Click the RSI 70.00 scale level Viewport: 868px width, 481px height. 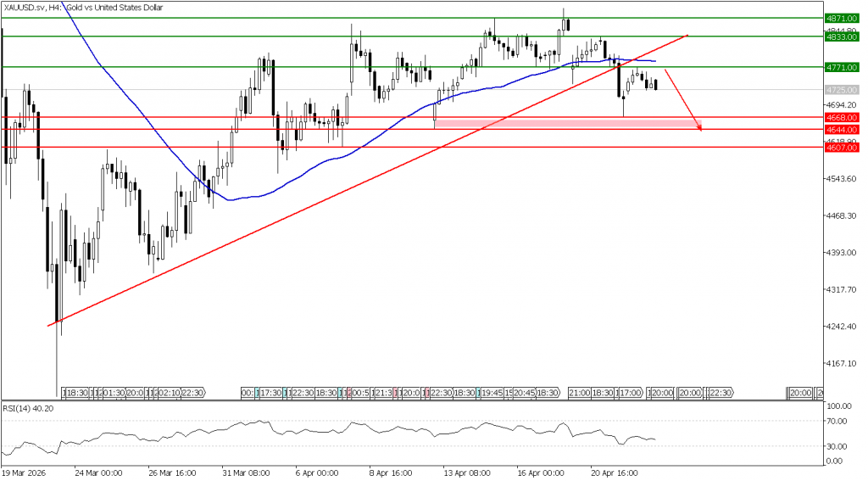(x=836, y=419)
